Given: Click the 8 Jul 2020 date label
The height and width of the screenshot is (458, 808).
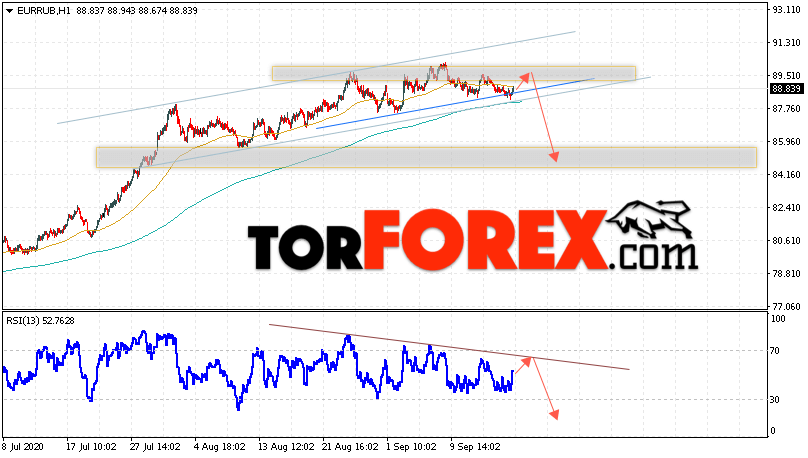Looking at the screenshot, I should pos(23,447).
